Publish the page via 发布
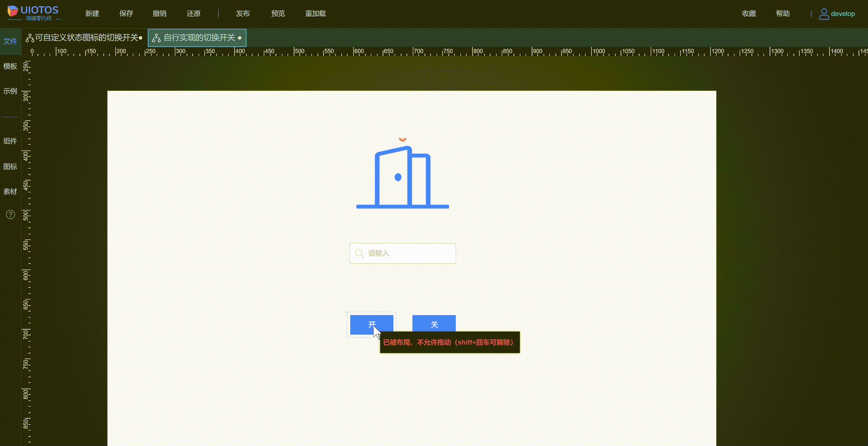The height and width of the screenshot is (446, 868). point(243,13)
